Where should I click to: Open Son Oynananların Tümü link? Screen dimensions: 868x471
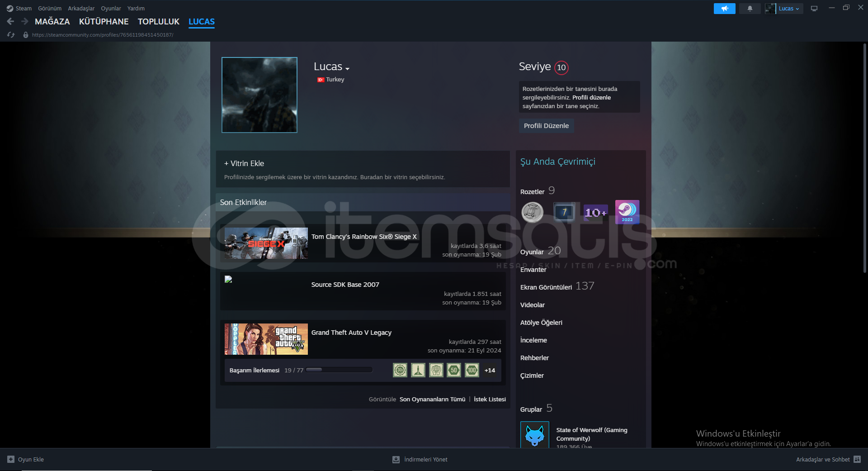432,399
